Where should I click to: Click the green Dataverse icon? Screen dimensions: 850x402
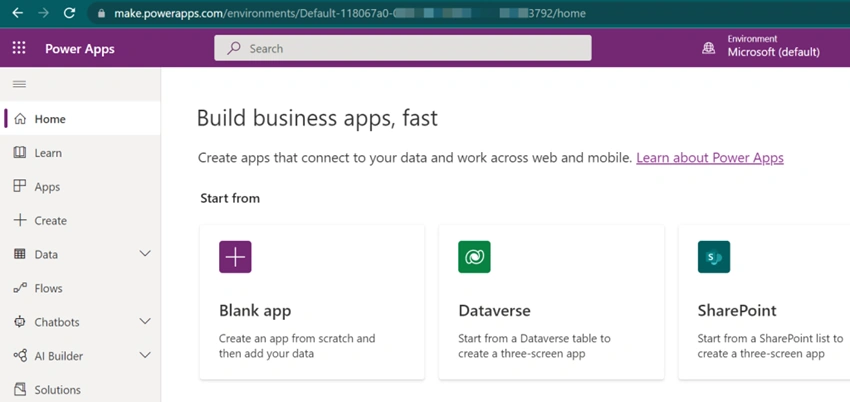coord(474,257)
